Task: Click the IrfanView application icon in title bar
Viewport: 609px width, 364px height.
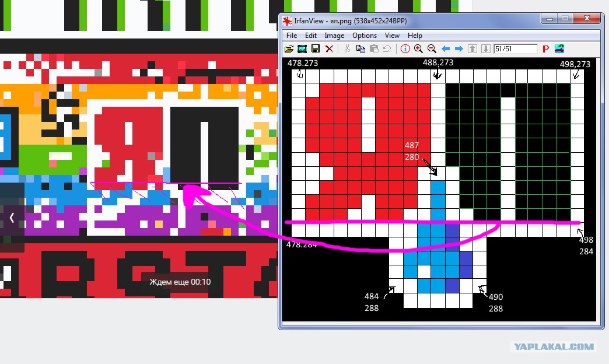Action: (x=287, y=21)
